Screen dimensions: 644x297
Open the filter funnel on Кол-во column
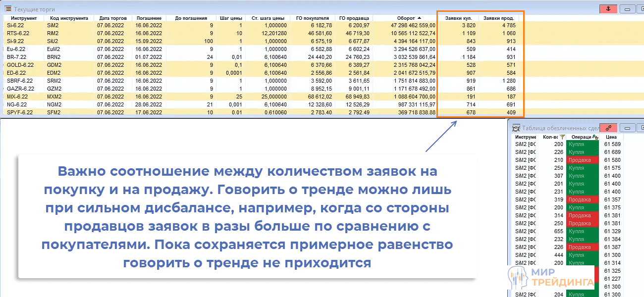(562, 137)
